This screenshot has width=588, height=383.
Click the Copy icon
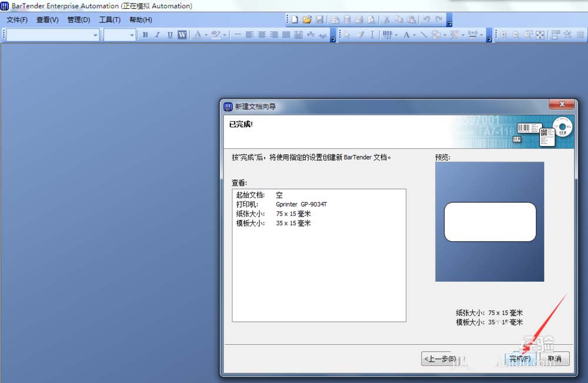[399, 19]
